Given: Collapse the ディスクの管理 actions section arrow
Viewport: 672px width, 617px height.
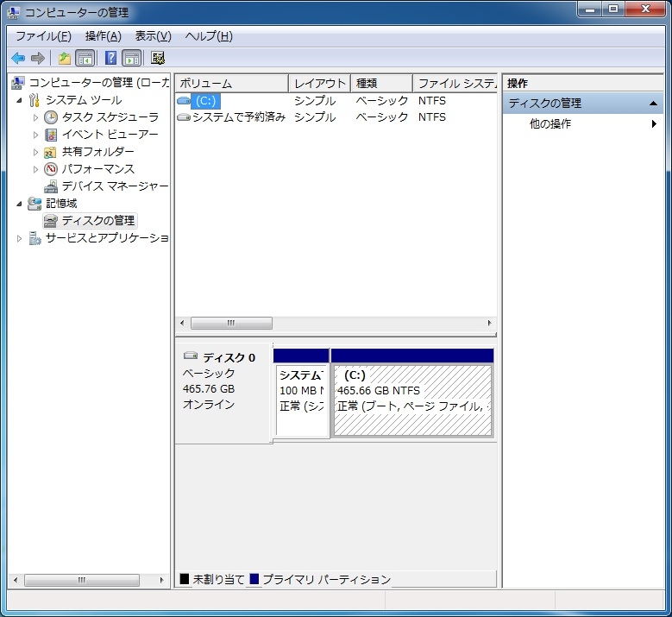Looking at the screenshot, I should coord(653,104).
